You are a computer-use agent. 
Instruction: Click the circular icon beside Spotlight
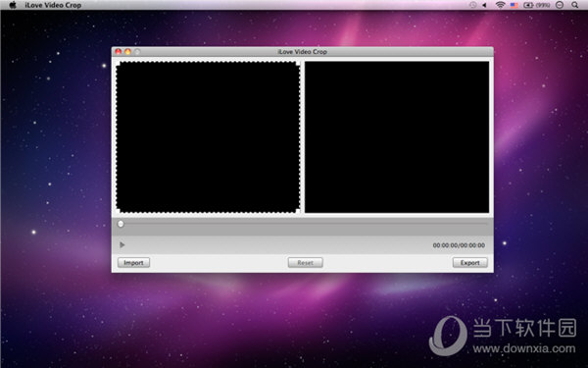tap(560, 5)
